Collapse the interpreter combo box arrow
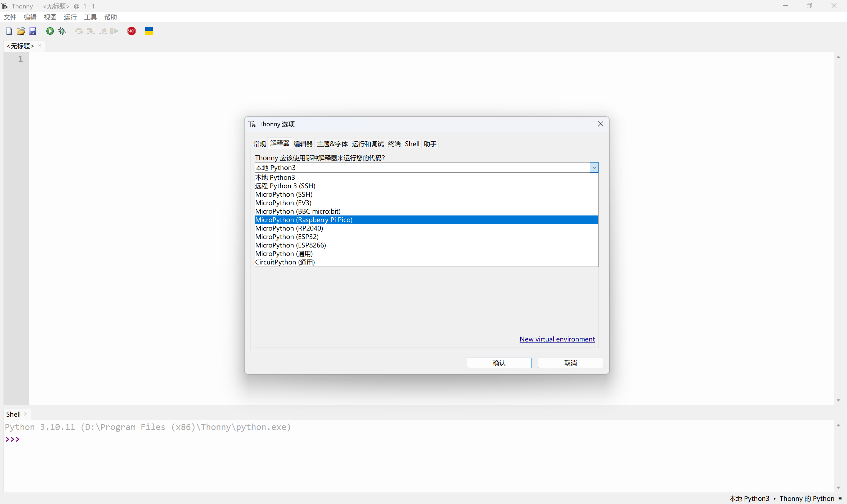The width and height of the screenshot is (847, 504). click(x=594, y=168)
